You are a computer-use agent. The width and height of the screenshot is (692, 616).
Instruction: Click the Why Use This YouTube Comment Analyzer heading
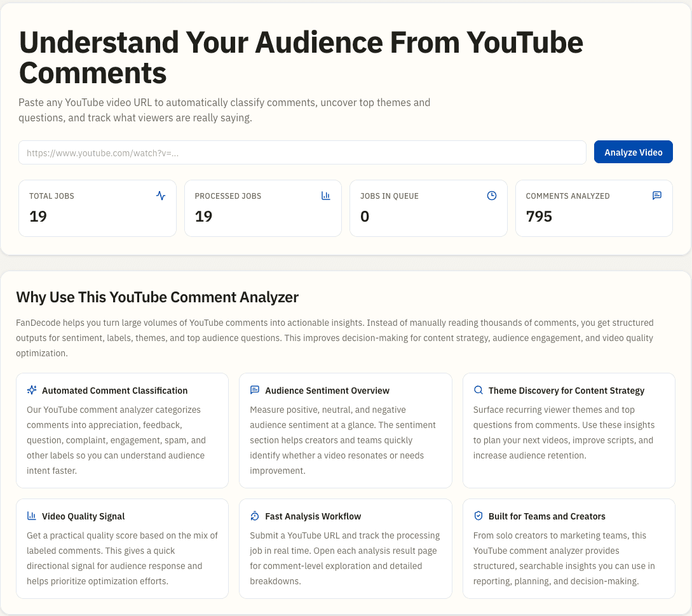tap(158, 297)
